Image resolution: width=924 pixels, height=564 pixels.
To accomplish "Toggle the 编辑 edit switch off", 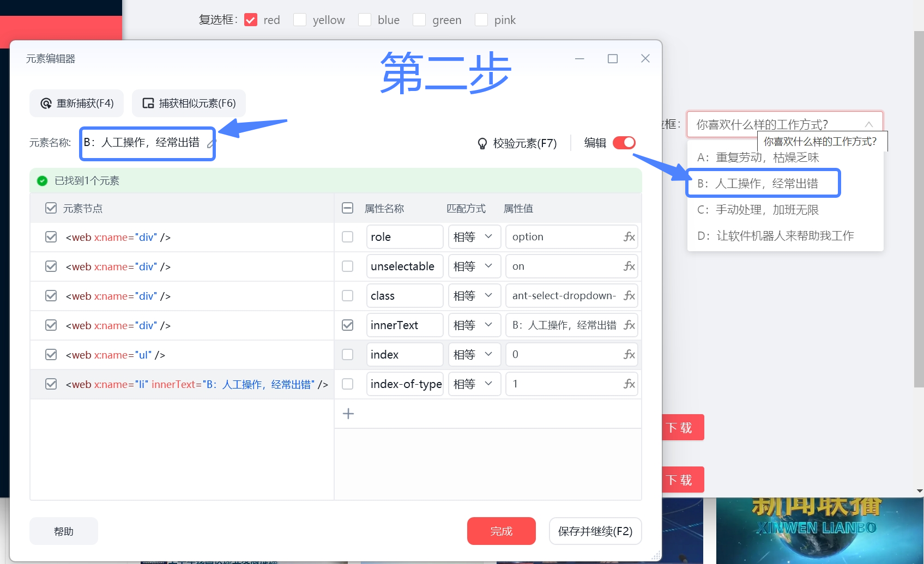I will click(x=624, y=143).
